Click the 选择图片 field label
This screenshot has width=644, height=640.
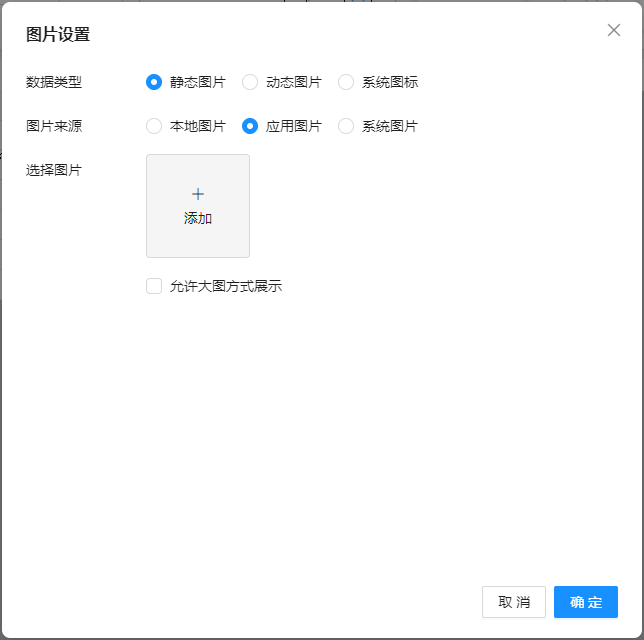coord(54,170)
